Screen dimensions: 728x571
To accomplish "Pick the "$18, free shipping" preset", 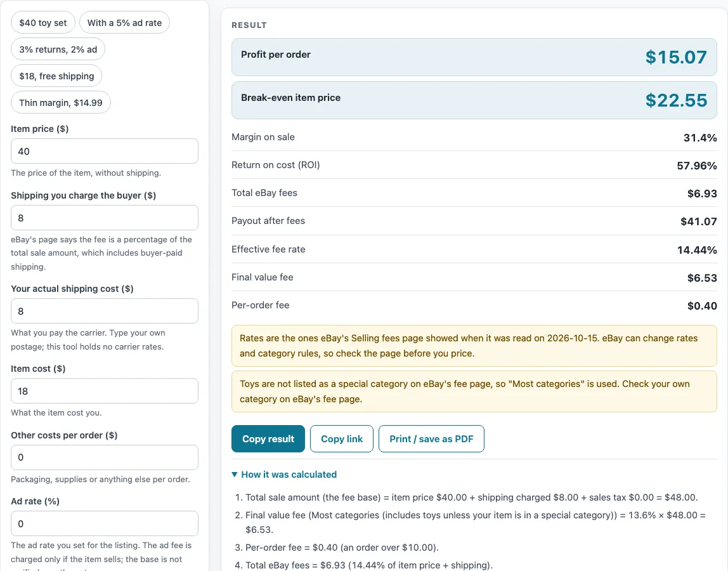I will click(x=56, y=76).
